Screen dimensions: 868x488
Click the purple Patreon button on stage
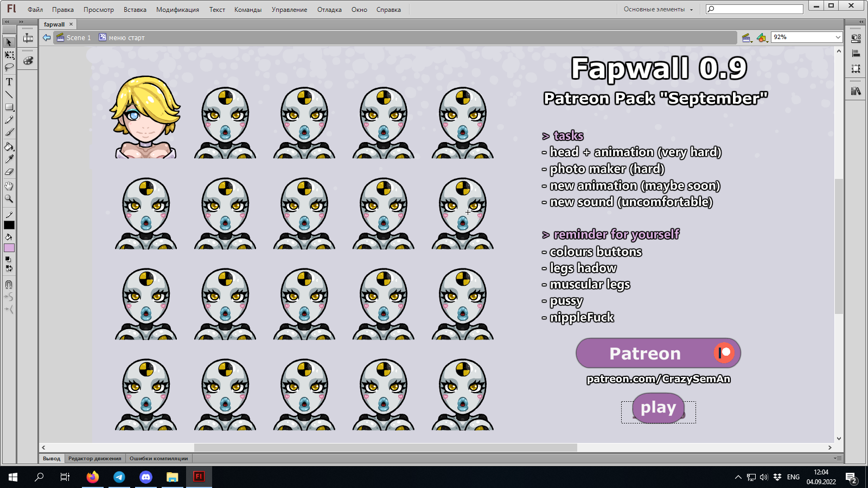(658, 353)
